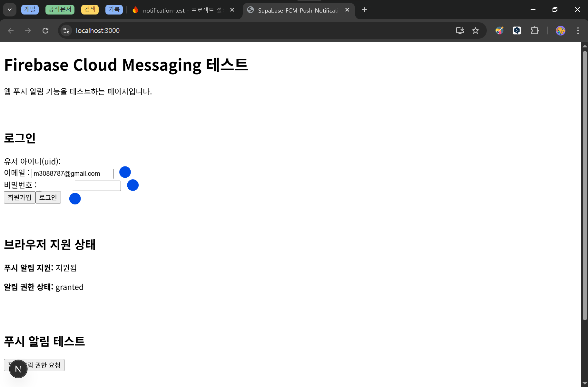Screen dimensions: 588x387
Task: Restore down the browser window
Action: pos(555,10)
